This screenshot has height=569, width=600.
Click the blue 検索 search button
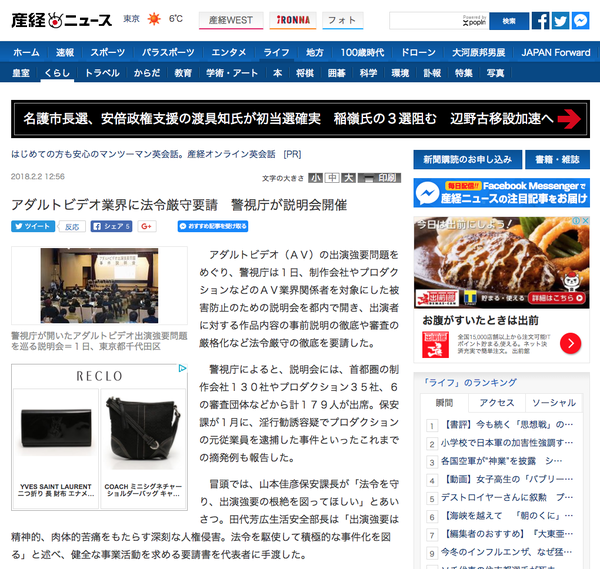point(509,21)
